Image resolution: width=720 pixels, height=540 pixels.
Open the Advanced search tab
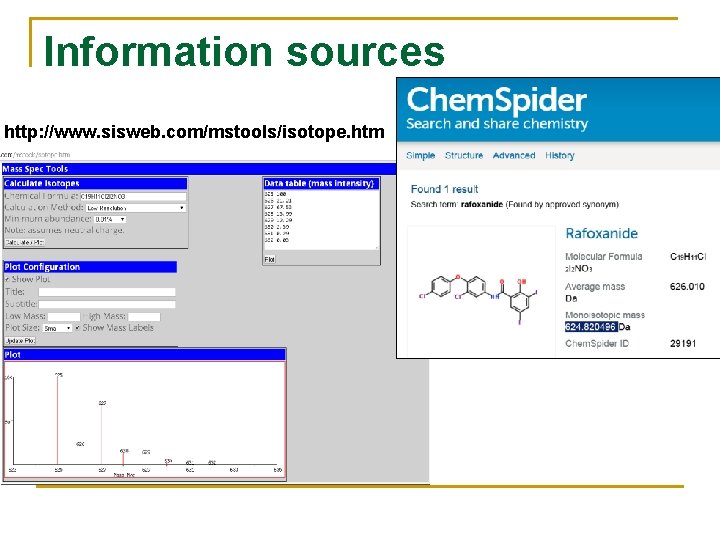click(514, 155)
